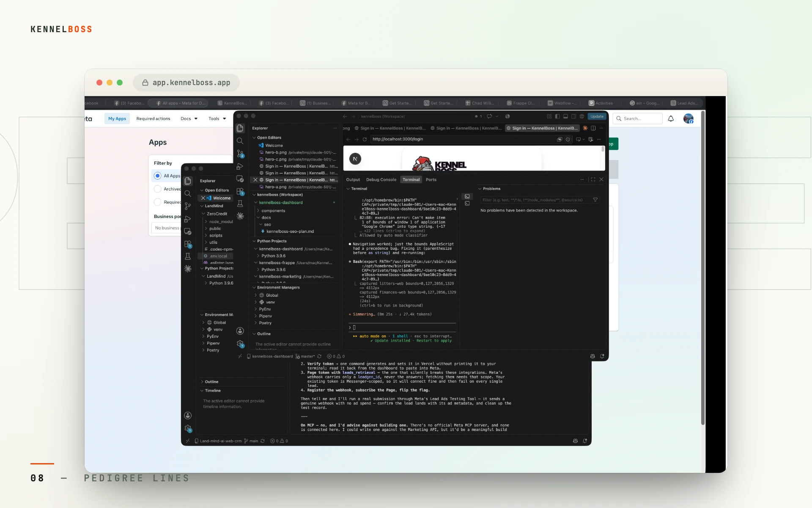The width and height of the screenshot is (812, 508).
Task: Open Extensions view in kennelboss editor window
Action: tap(240, 192)
